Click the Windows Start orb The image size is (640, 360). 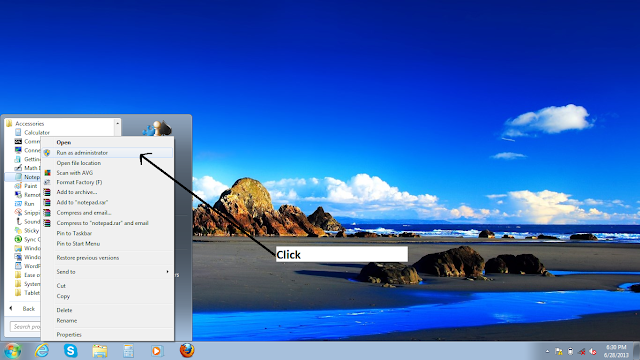pos(13,351)
